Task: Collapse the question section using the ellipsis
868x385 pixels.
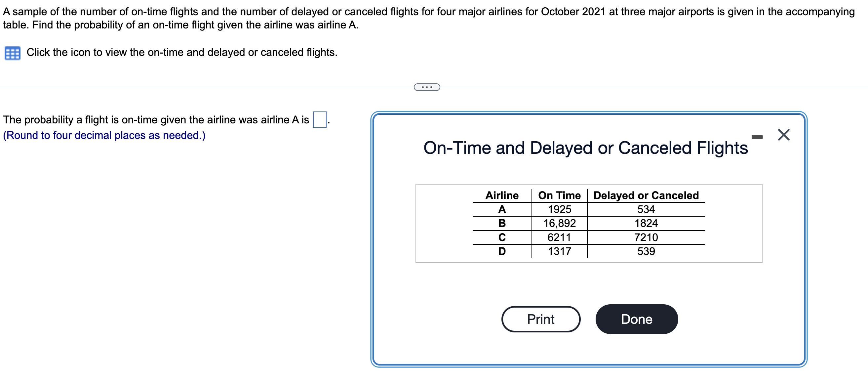Action: 427,87
